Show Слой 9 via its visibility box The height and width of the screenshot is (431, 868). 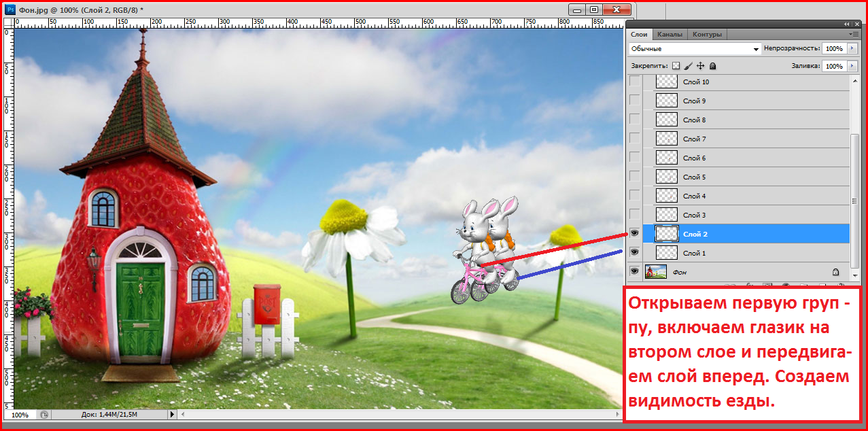pyautogui.click(x=634, y=101)
